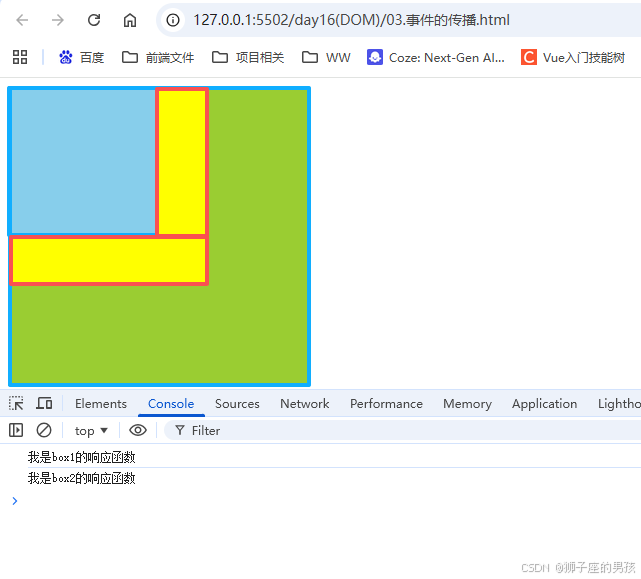
Task: Click the sky-blue inner box
Action: click(82, 162)
